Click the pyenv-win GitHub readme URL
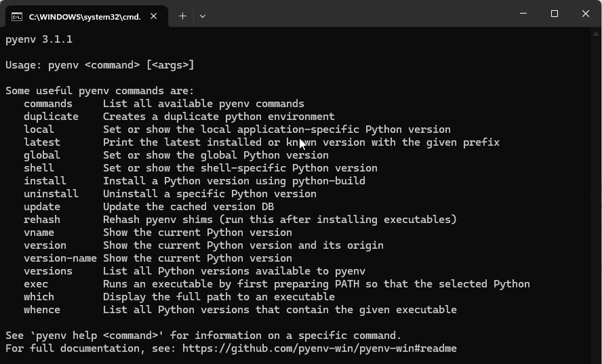The width and height of the screenshot is (602, 364). (x=319, y=348)
